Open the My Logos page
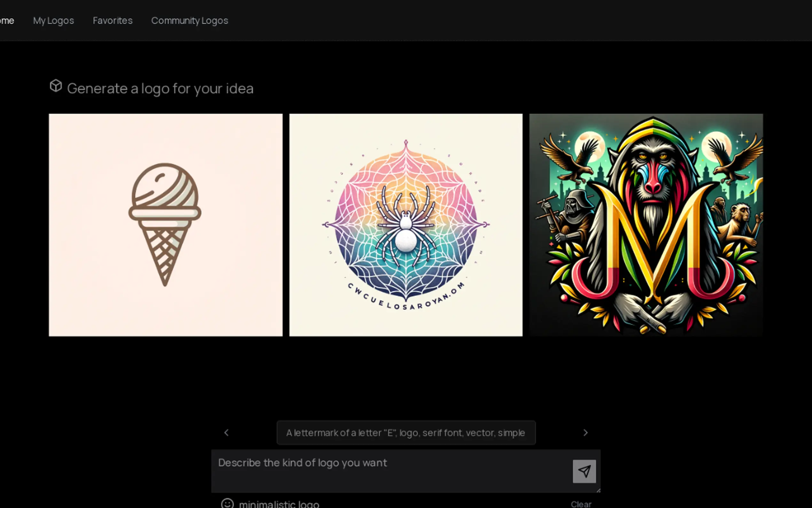The height and width of the screenshot is (508, 812). point(53,20)
